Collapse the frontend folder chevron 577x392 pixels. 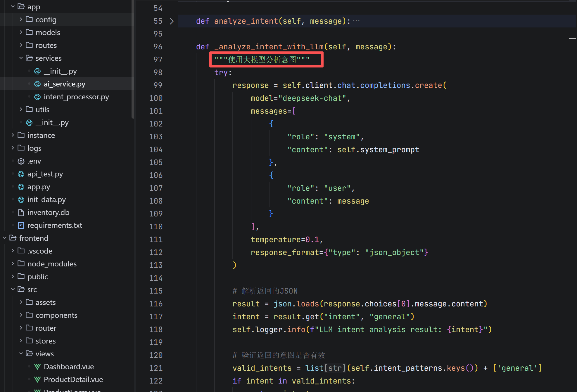click(x=5, y=238)
